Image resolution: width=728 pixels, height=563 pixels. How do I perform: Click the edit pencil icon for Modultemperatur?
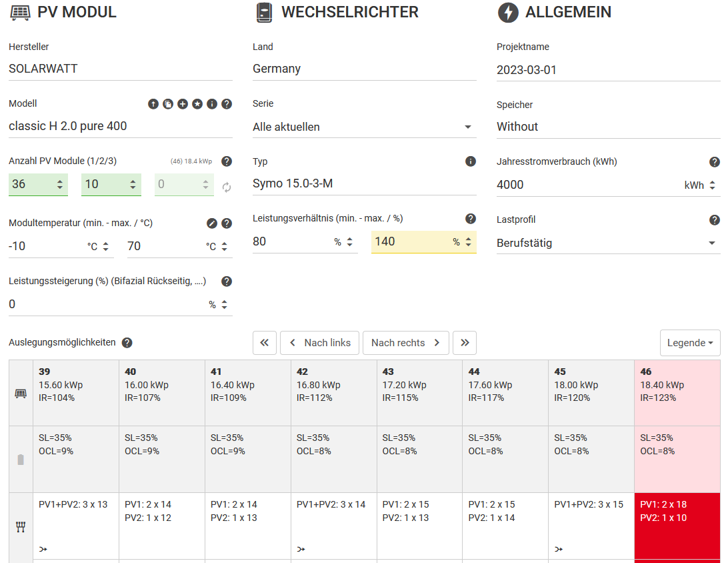coord(212,223)
